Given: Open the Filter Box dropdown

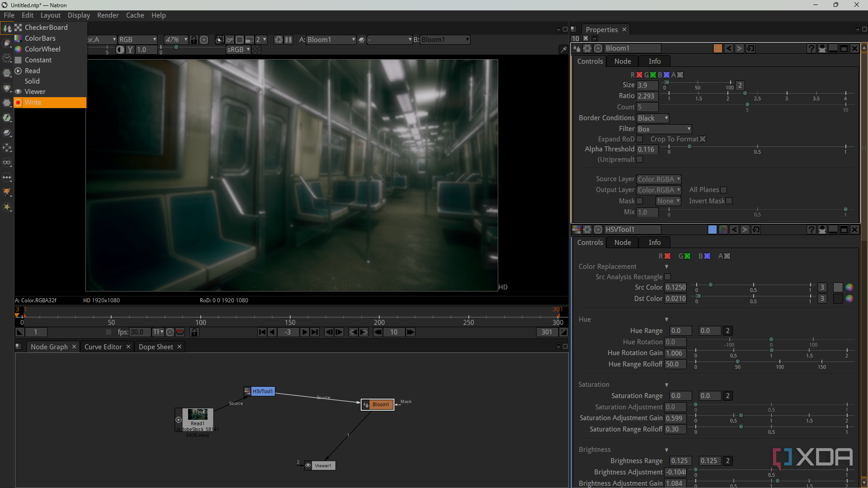Looking at the screenshot, I should (664, 129).
